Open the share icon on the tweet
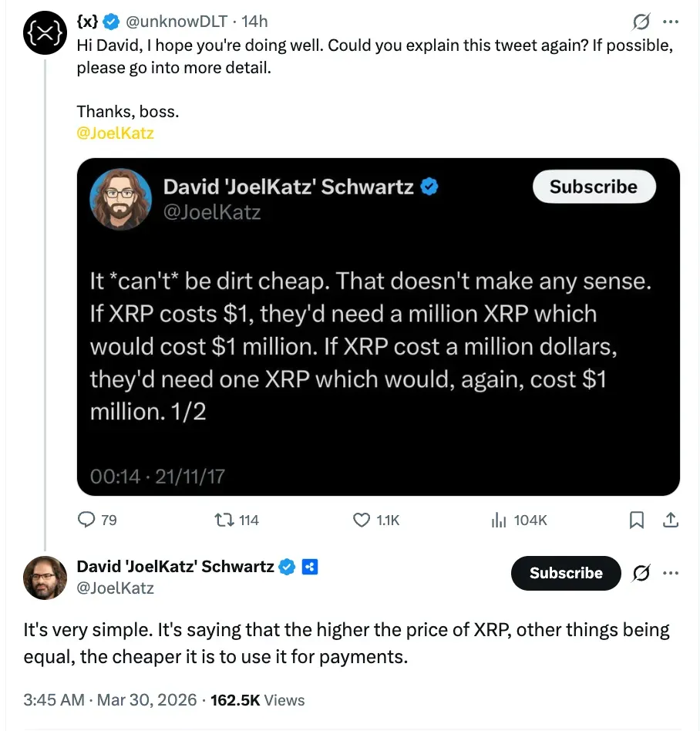Screen dimensions: 700x731 [x=670, y=520]
